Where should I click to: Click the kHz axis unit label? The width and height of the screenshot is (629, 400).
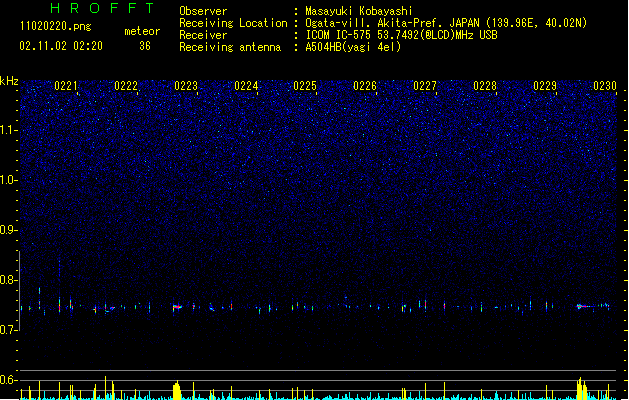[x=9, y=81]
